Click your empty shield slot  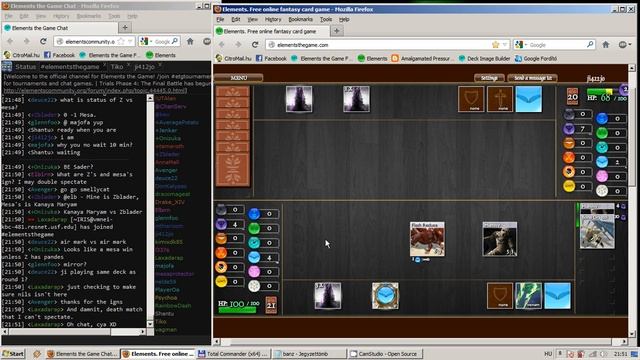[x=500, y=296]
